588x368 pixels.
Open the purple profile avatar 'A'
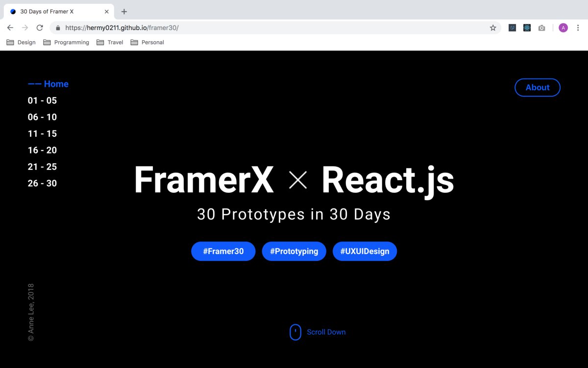pyautogui.click(x=563, y=28)
